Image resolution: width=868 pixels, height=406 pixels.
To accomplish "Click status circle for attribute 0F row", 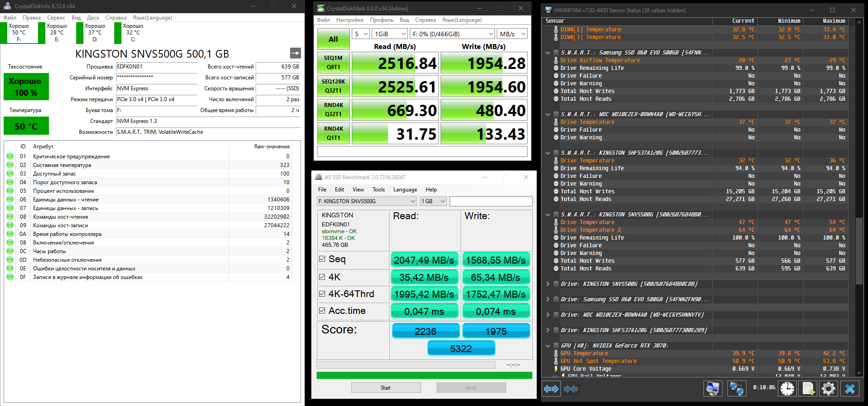I will (x=10, y=277).
